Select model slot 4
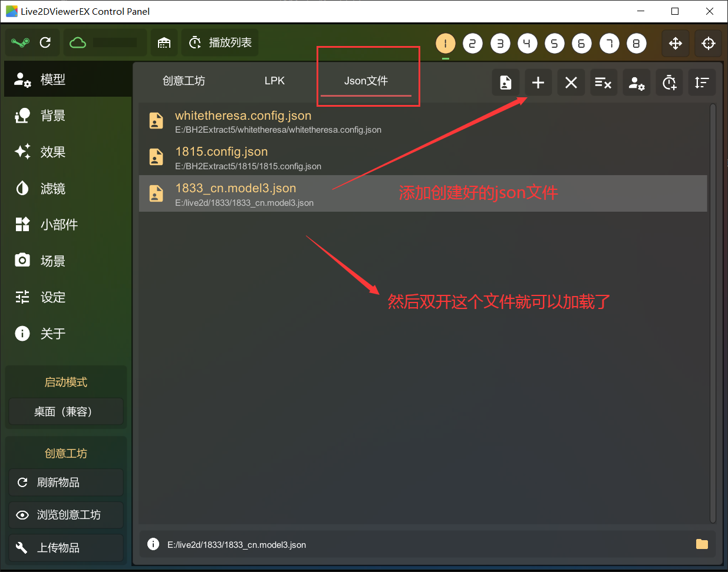 527,43
